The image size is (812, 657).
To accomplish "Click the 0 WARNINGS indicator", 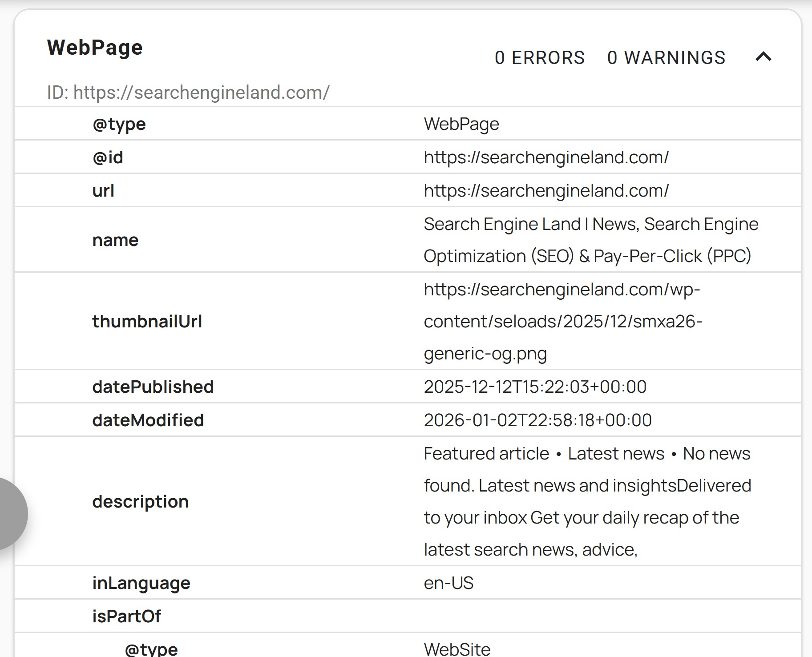I will click(666, 58).
